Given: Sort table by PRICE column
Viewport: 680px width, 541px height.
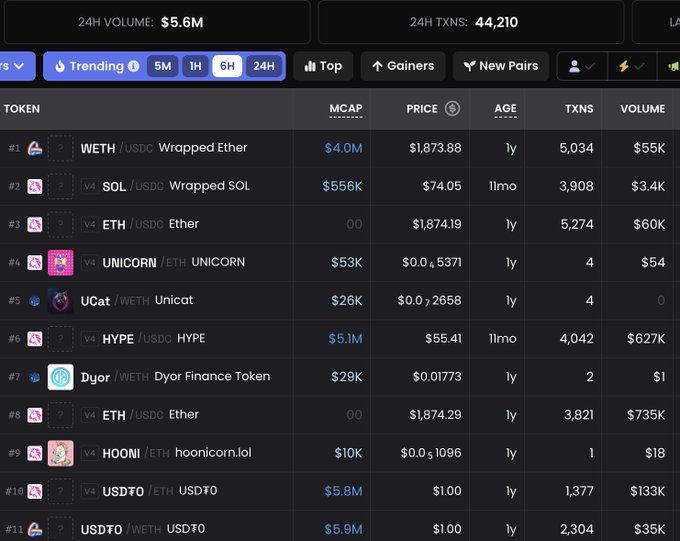Looking at the screenshot, I should click(422, 109).
